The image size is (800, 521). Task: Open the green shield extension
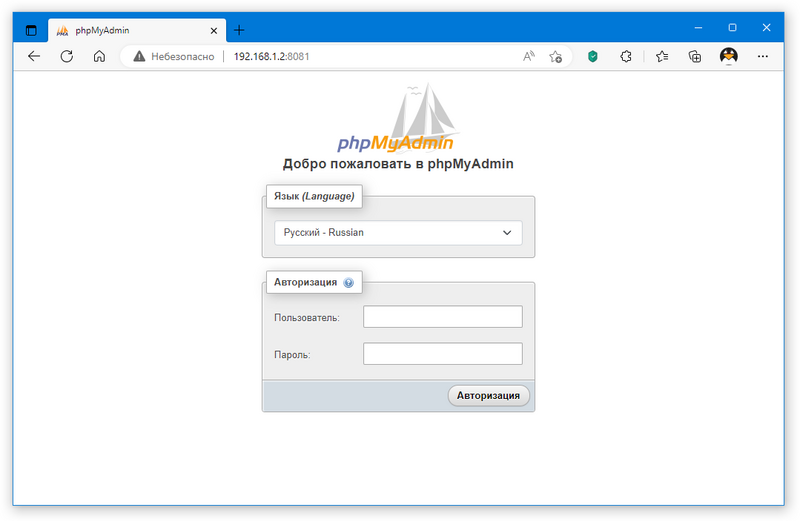point(592,56)
